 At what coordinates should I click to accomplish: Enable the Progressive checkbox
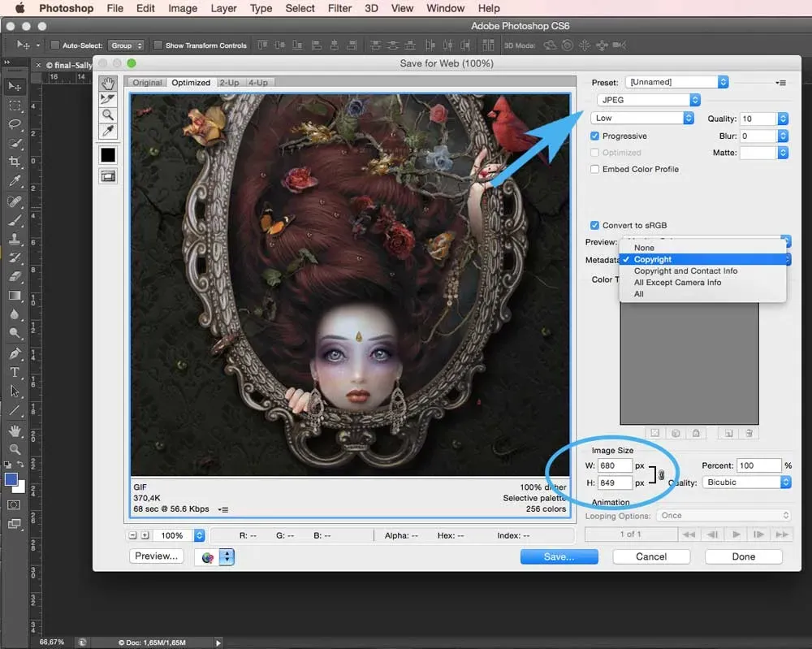point(595,136)
